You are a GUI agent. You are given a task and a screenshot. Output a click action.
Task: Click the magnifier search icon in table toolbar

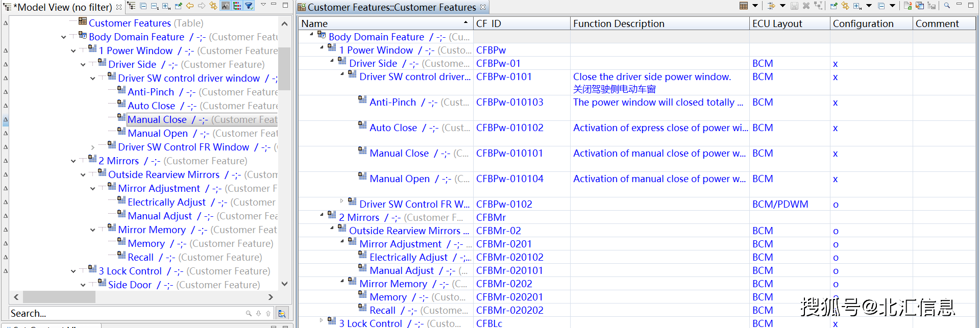click(x=947, y=6)
